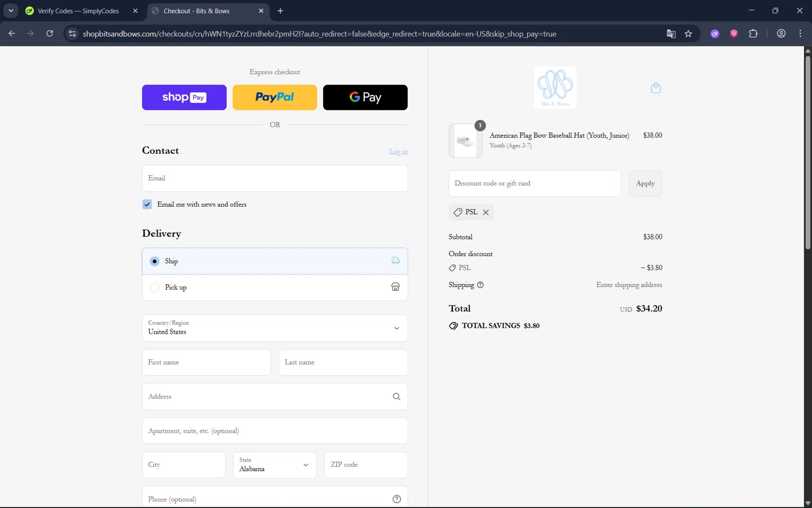Click the page vertical scrollbar

point(808,152)
